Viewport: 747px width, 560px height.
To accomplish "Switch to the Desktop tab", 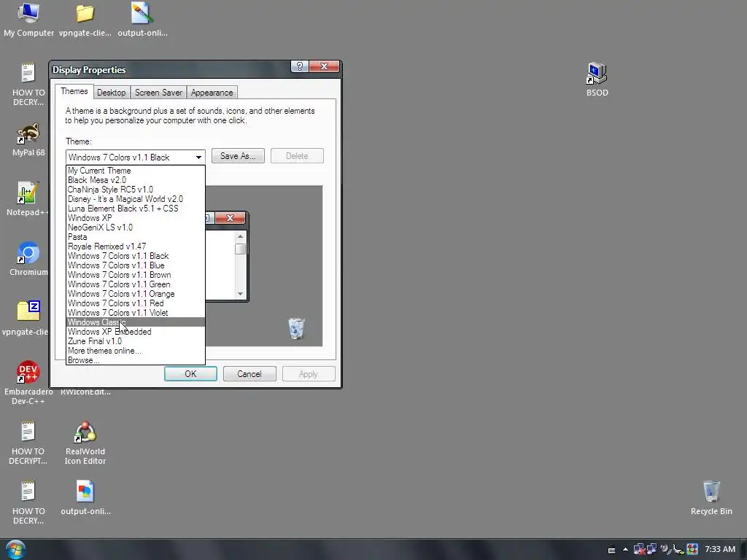I will point(111,93).
